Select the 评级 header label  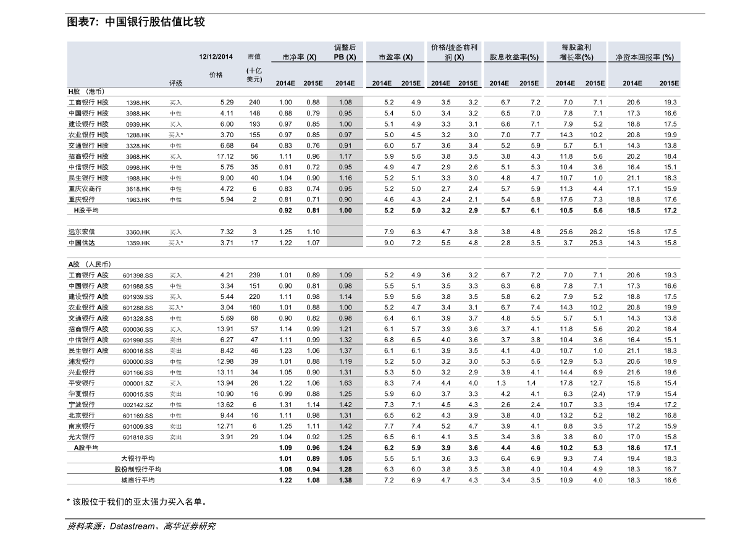176,83
